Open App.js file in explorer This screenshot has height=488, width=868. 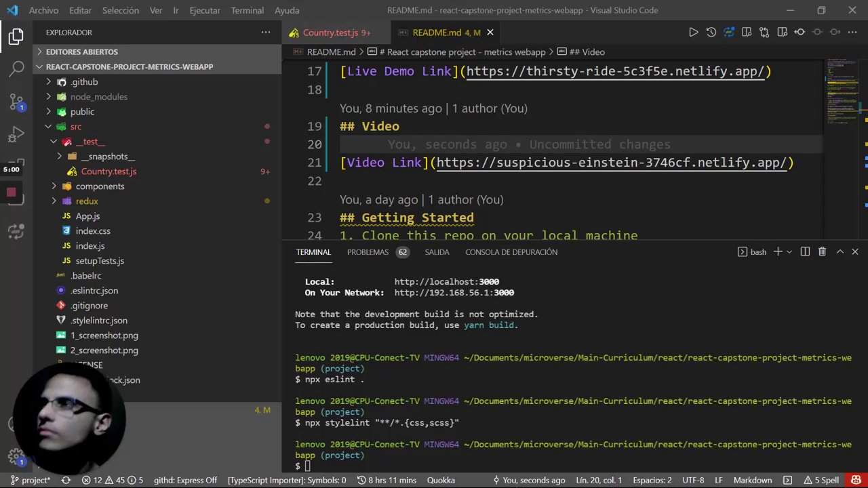(87, 216)
